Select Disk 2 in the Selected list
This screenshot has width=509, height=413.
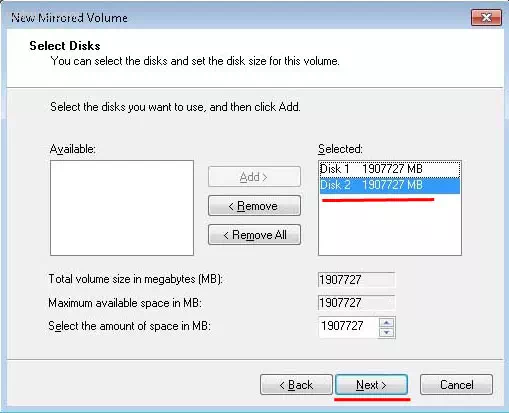point(389,185)
